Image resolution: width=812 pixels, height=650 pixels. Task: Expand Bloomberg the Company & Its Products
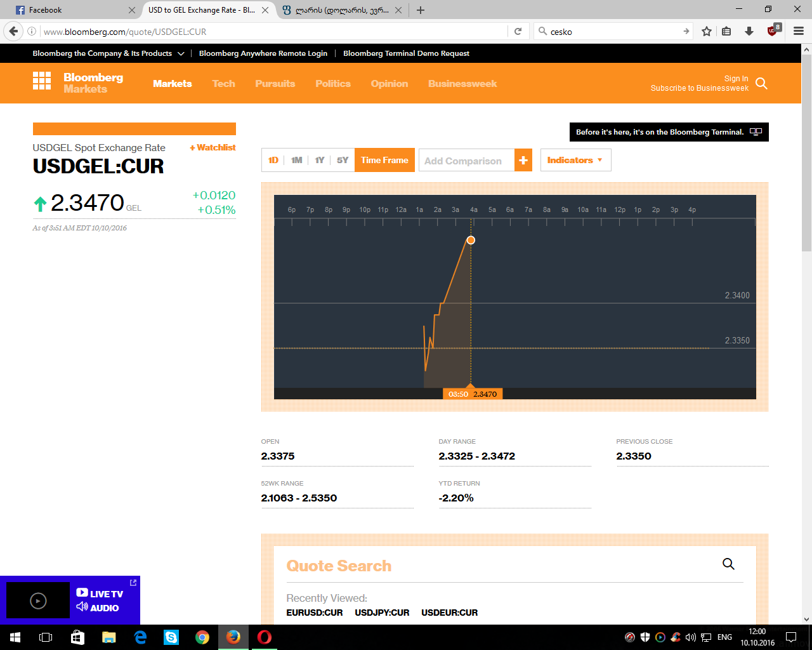[x=108, y=53]
